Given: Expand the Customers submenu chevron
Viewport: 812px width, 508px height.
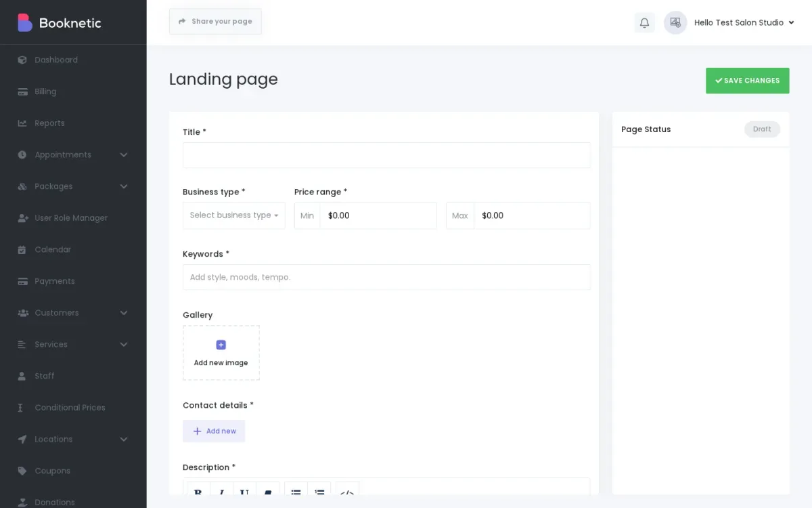Looking at the screenshot, I should click(x=124, y=313).
